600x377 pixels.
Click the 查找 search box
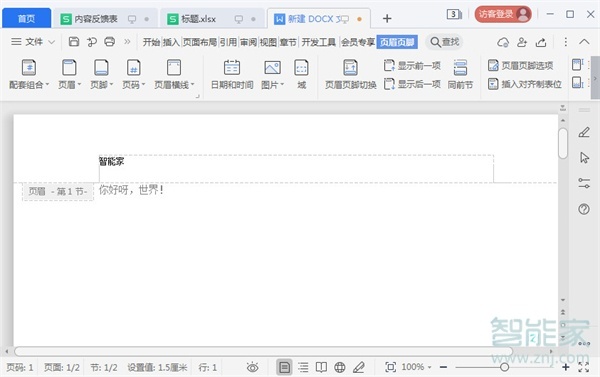click(x=444, y=42)
